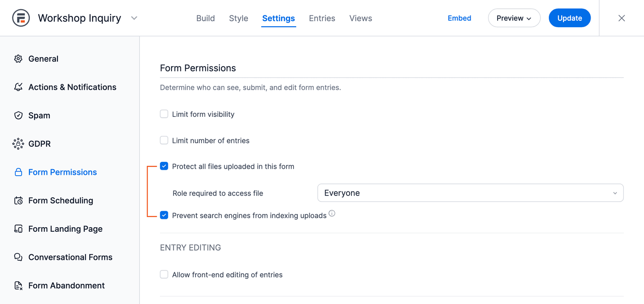
Task: Click the Form Scheduling calendar icon
Action: (x=18, y=201)
